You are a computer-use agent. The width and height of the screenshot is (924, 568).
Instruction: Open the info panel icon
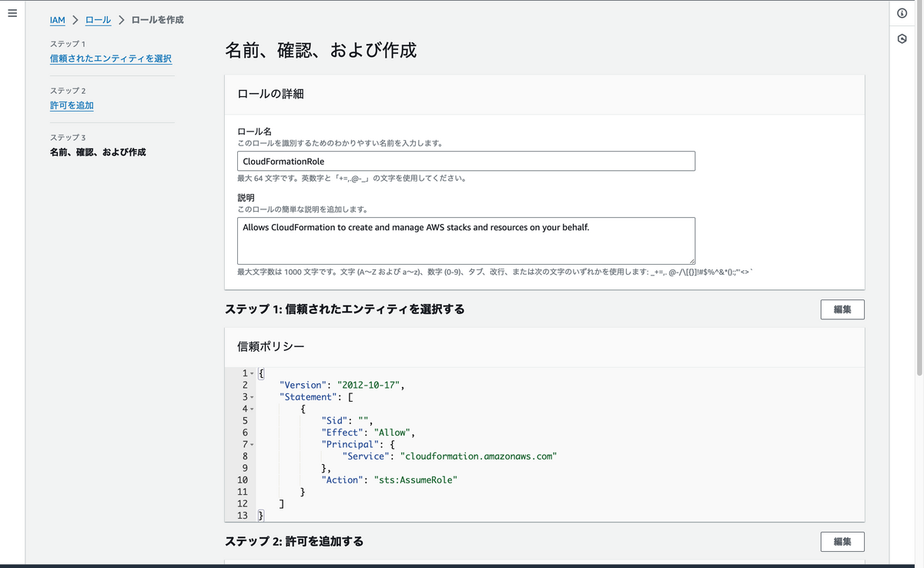[x=902, y=13]
